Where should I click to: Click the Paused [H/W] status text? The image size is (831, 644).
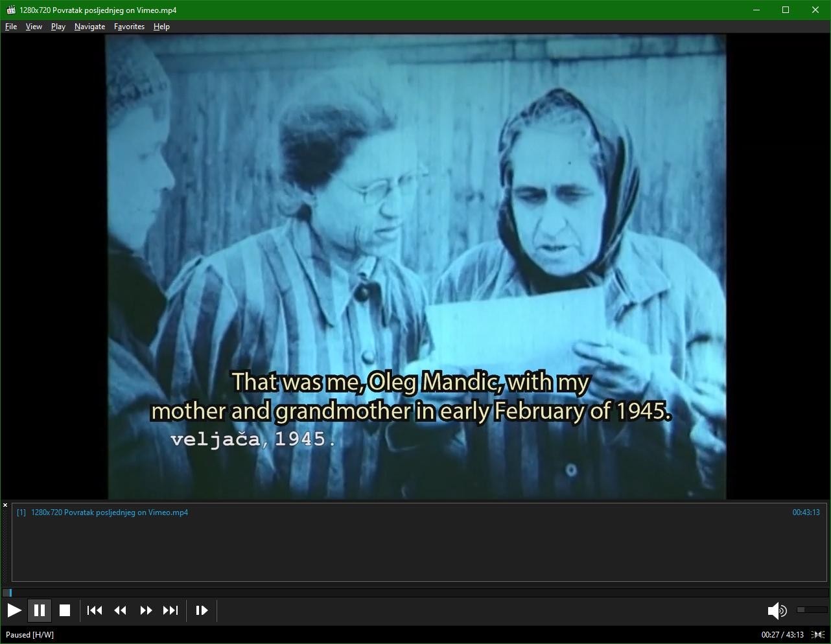[x=30, y=635]
